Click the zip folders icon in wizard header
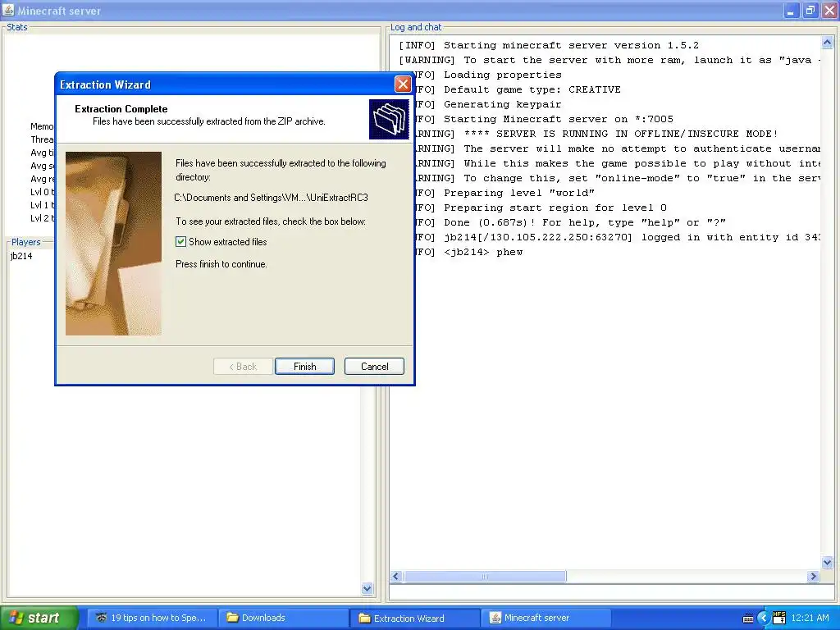 pyautogui.click(x=389, y=120)
